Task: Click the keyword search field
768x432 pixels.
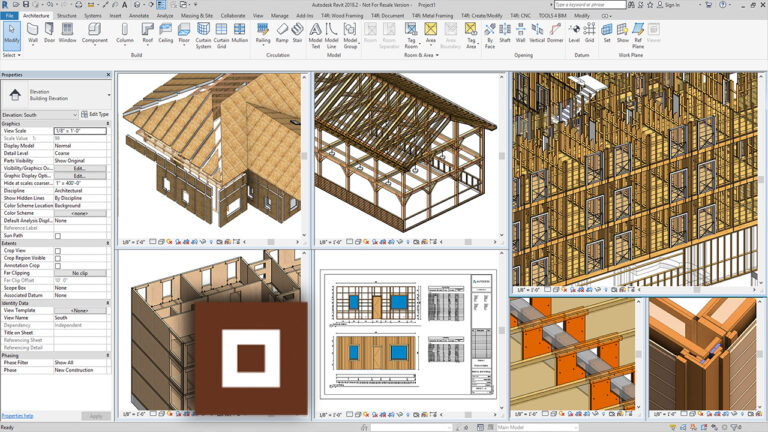Action: tap(590, 4)
